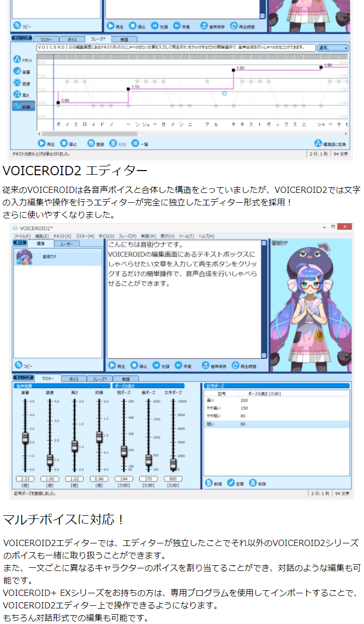Select the 1.90 control point on the graph
364x624 pixels.
pos(321,67)
